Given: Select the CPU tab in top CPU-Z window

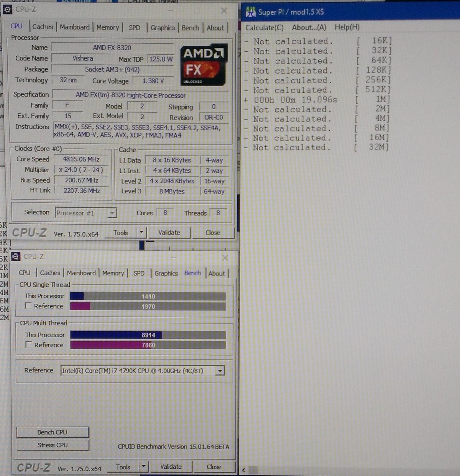Looking at the screenshot, I should [16, 26].
